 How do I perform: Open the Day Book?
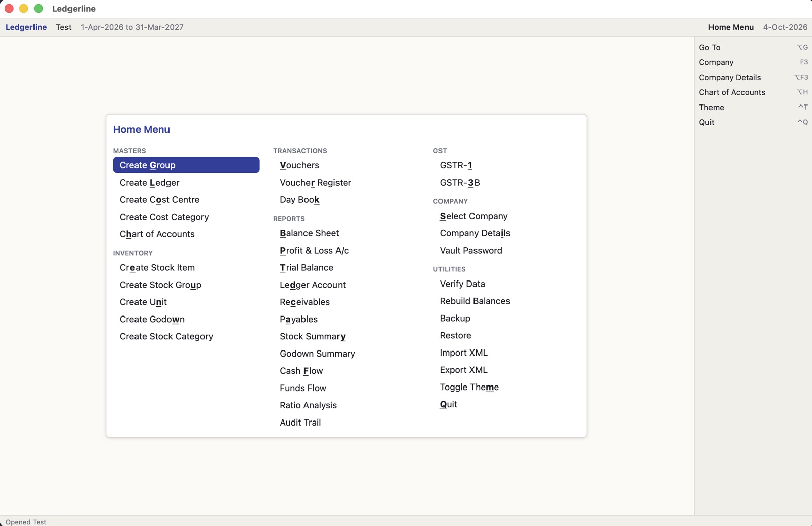[346, 200]
